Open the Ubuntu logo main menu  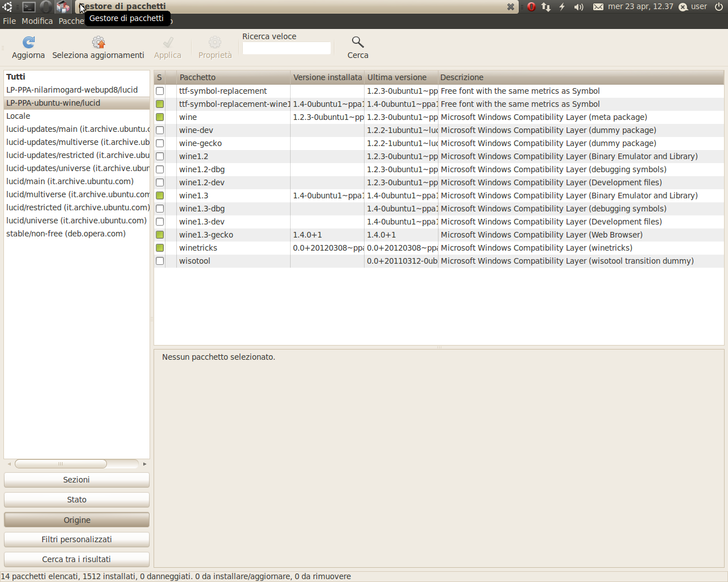(x=7, y=7)
